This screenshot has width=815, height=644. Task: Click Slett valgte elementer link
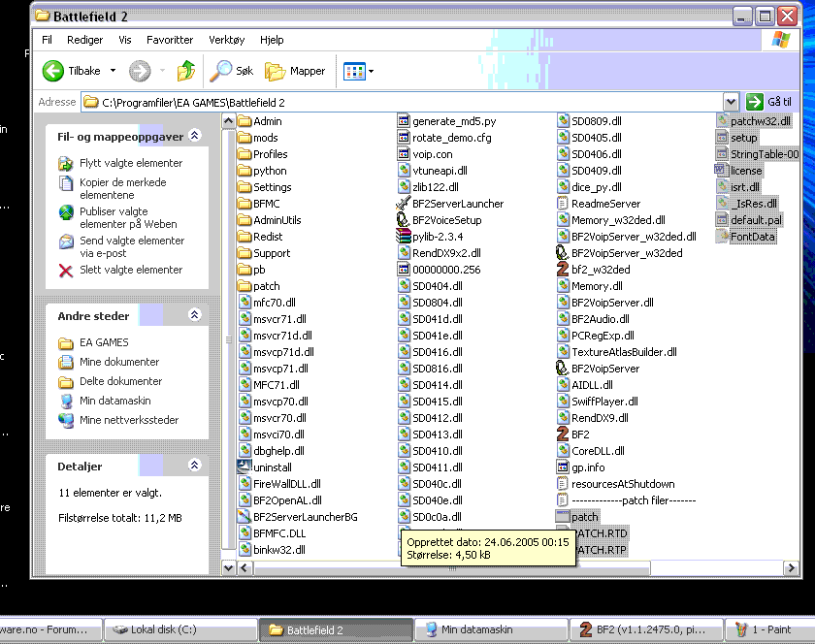pyautogui.click(x=130, y=270)
